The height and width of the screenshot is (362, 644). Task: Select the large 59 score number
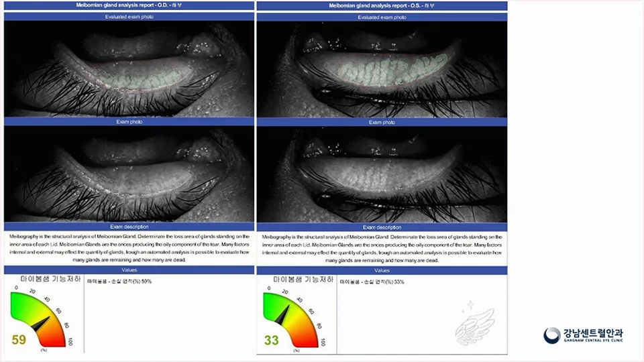19,340
